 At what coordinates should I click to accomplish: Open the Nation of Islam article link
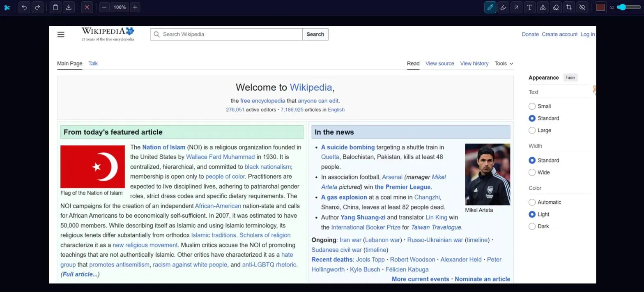tap(164, 147)
